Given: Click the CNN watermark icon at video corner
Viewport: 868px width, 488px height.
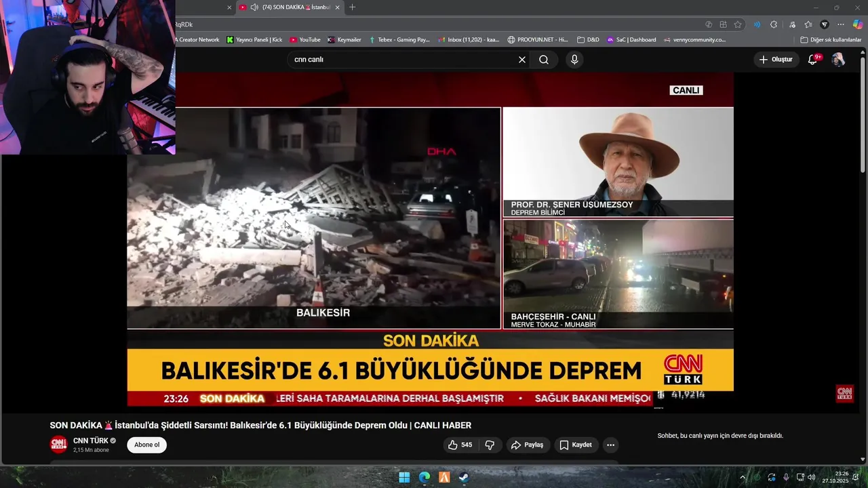Looking at the screenshot, I should click(x=844, y=394).
